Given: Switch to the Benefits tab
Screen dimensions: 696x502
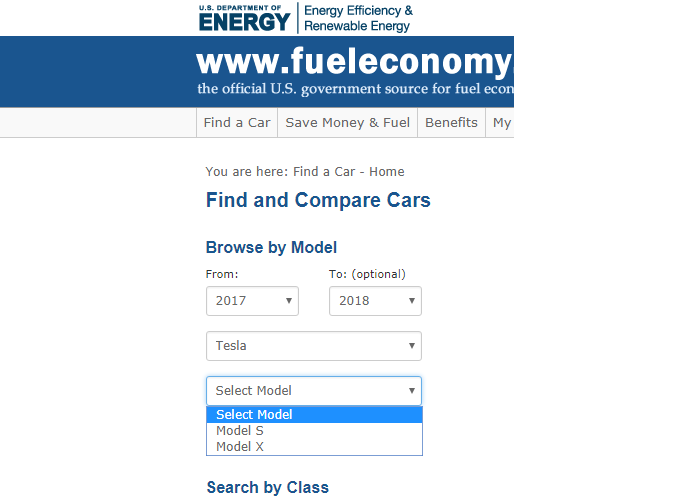Looking at the screenshot, I should [x=451, y=123].
